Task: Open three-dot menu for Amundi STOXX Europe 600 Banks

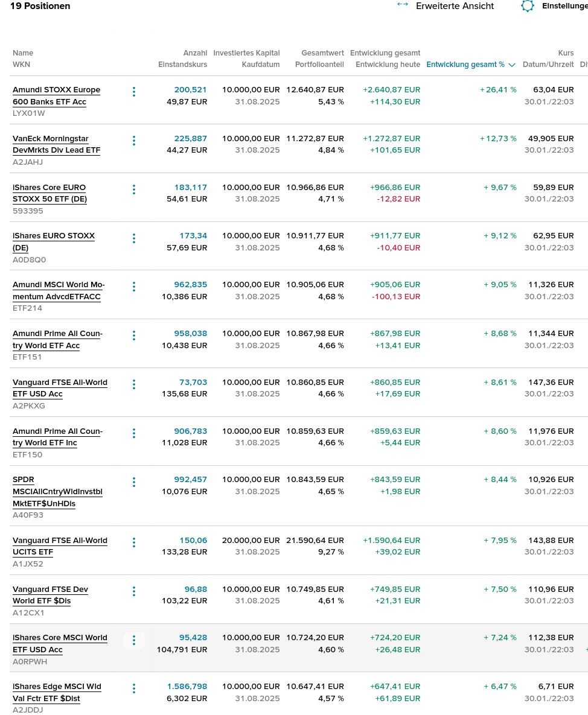Action: pos(133,92)
